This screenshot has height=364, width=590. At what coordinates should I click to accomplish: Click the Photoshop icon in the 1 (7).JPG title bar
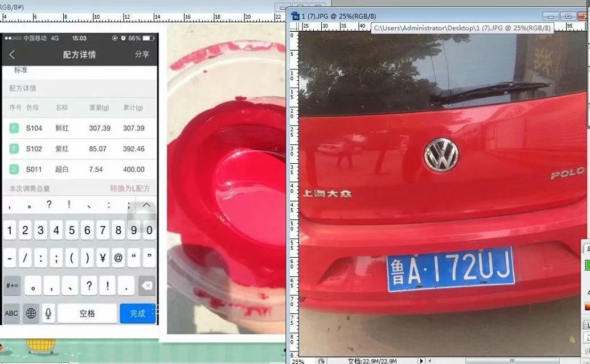pyautogui.click(x=296, y=16)
